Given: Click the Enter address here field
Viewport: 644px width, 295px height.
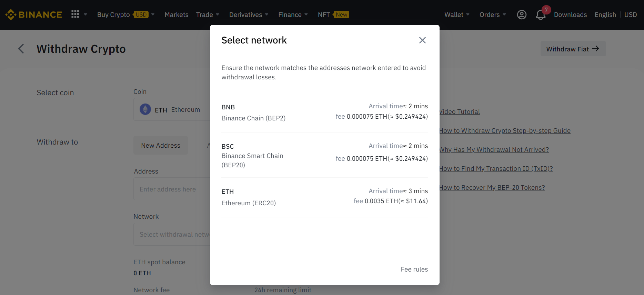Looking at the screenshot, I should click(x=171, y=189).
